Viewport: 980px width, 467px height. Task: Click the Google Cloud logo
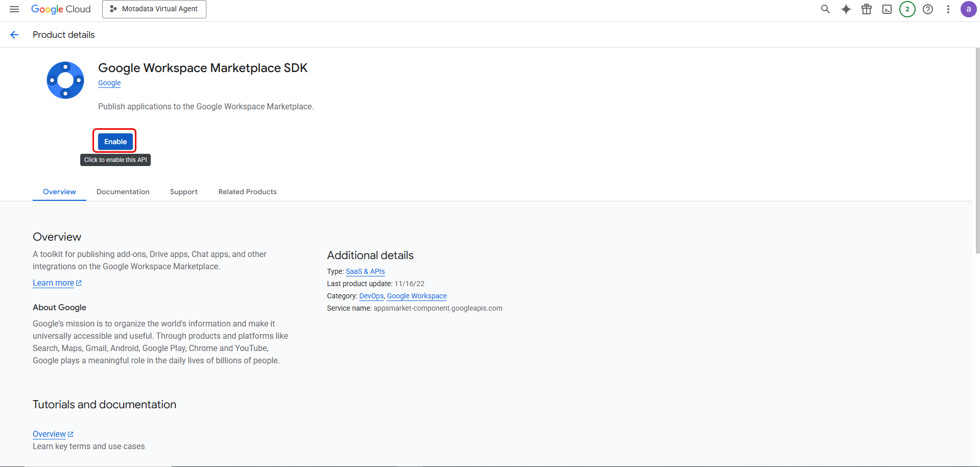60,9
